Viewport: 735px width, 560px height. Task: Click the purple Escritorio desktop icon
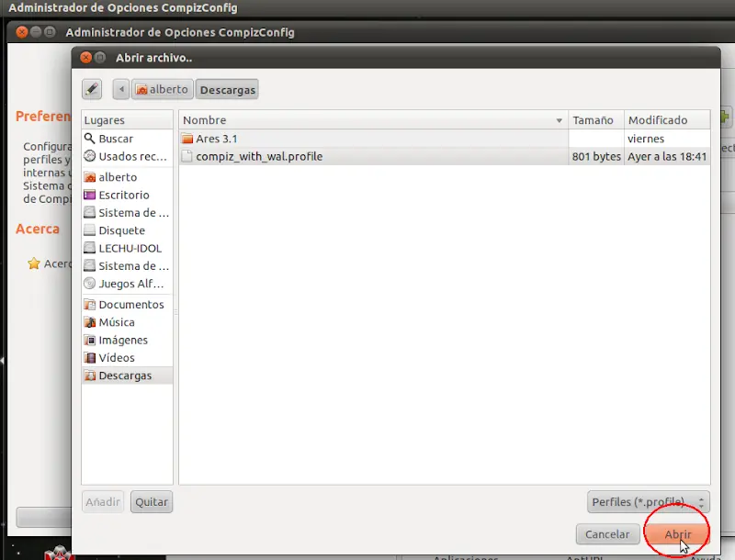(89, 195)
